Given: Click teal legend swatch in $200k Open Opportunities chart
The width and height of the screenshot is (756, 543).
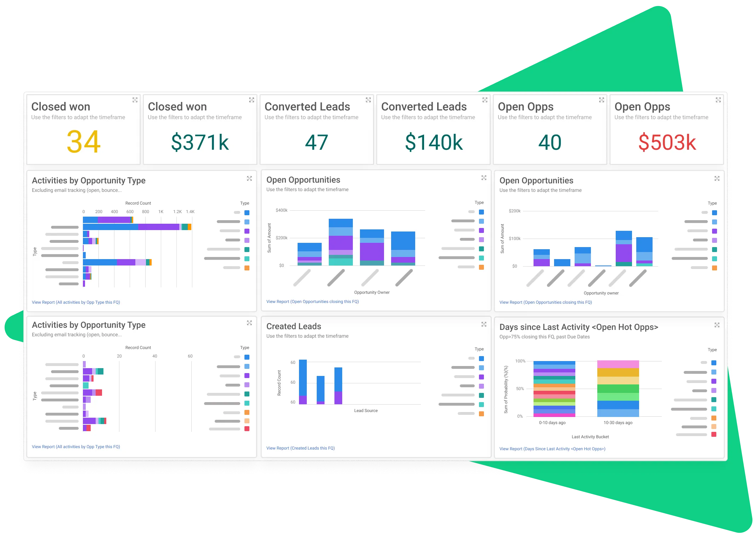Looking at the screenshot, I should point(715,250).
